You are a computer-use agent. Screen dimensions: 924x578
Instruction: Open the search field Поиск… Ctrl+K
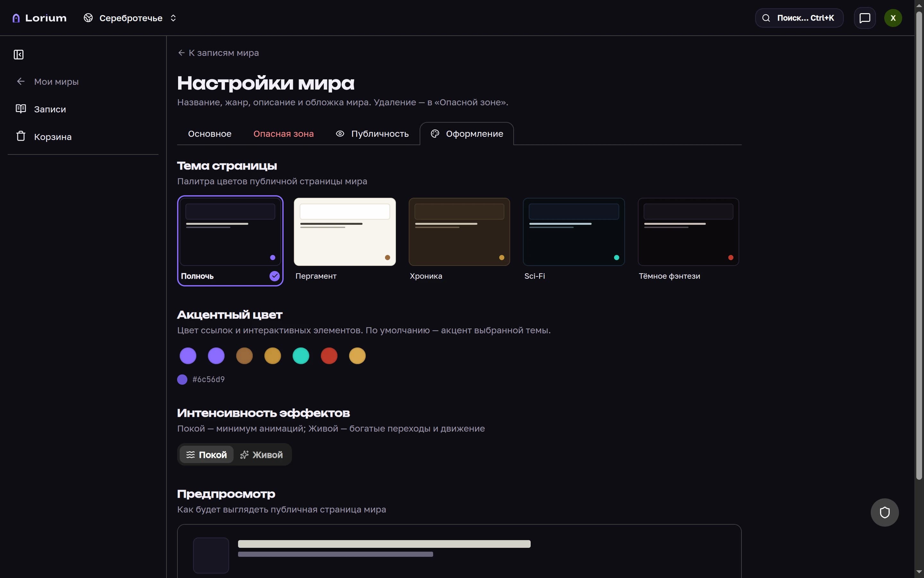799,18
